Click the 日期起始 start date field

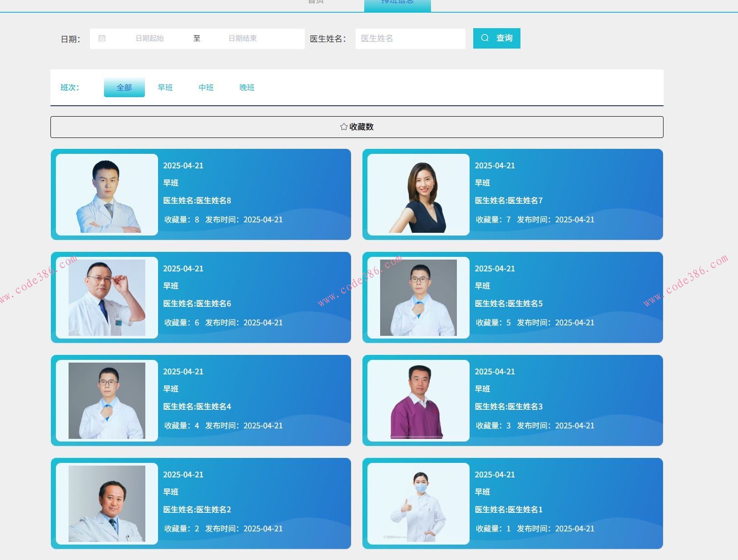point(149,39)
